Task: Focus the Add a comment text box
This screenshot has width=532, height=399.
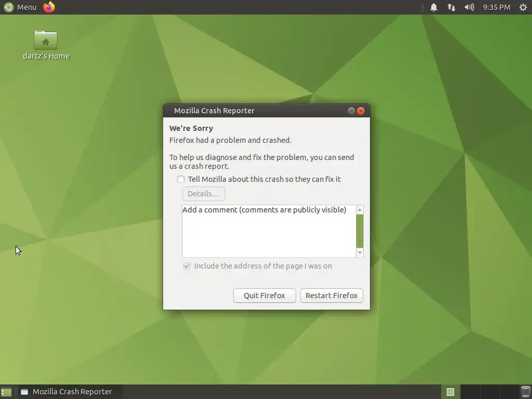Action: 269,231
